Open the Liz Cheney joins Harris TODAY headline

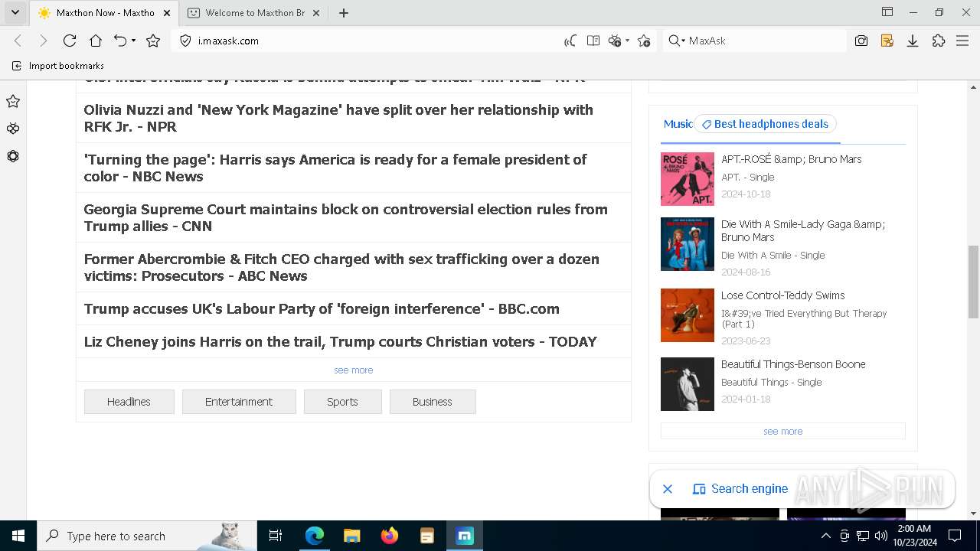click(x=340, y=341)
